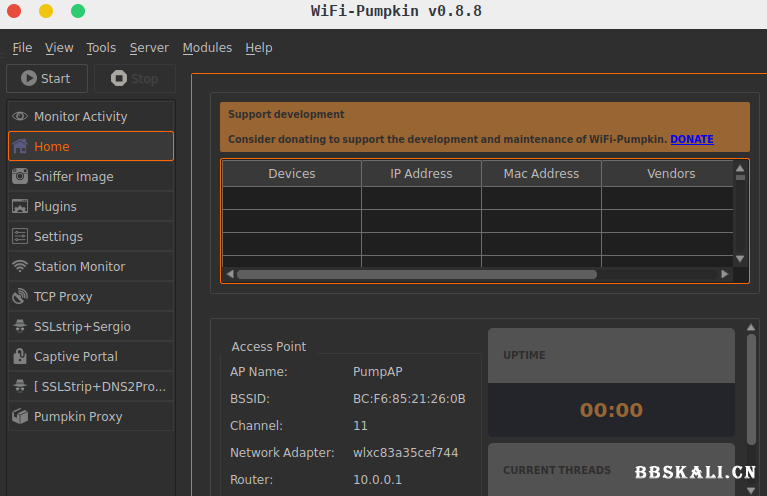Click down arrow of devices table scrollbar
Image resolution: width=767 pixels, height=496 pixels.
tap(740, 259)
